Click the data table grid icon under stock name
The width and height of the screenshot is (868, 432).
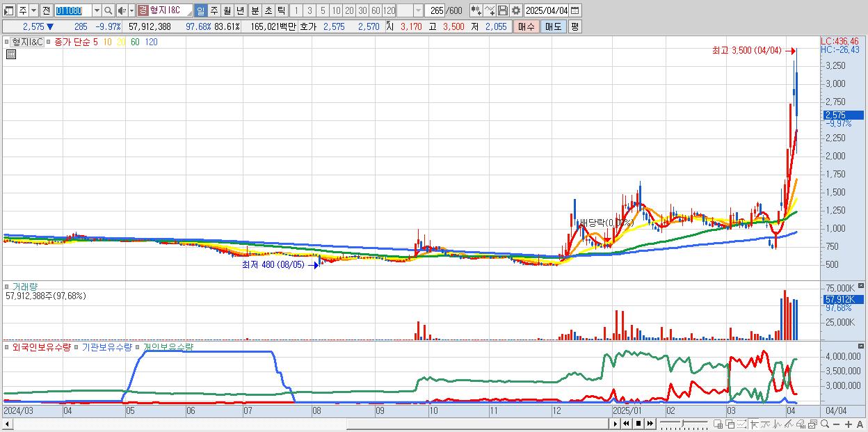(10, 54)
